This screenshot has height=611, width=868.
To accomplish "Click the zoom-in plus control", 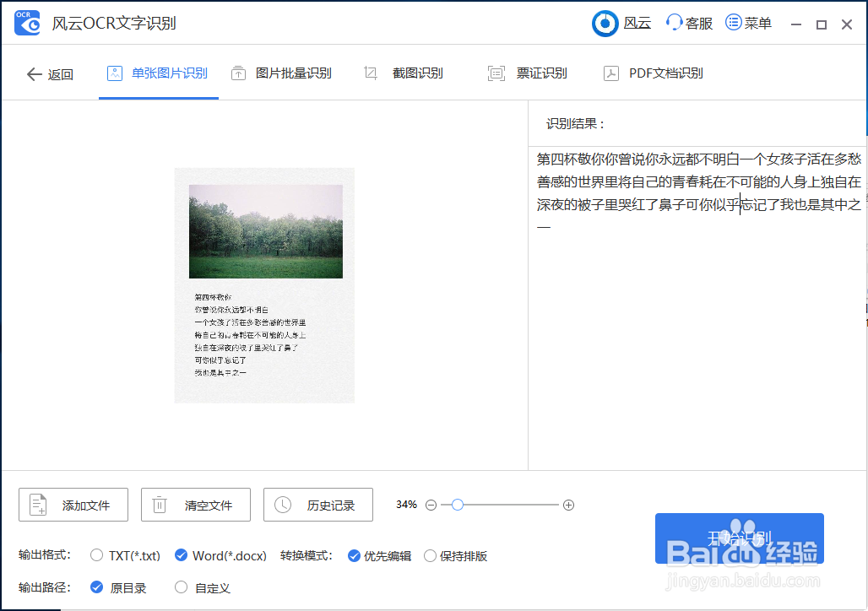I will click(568, 504).
